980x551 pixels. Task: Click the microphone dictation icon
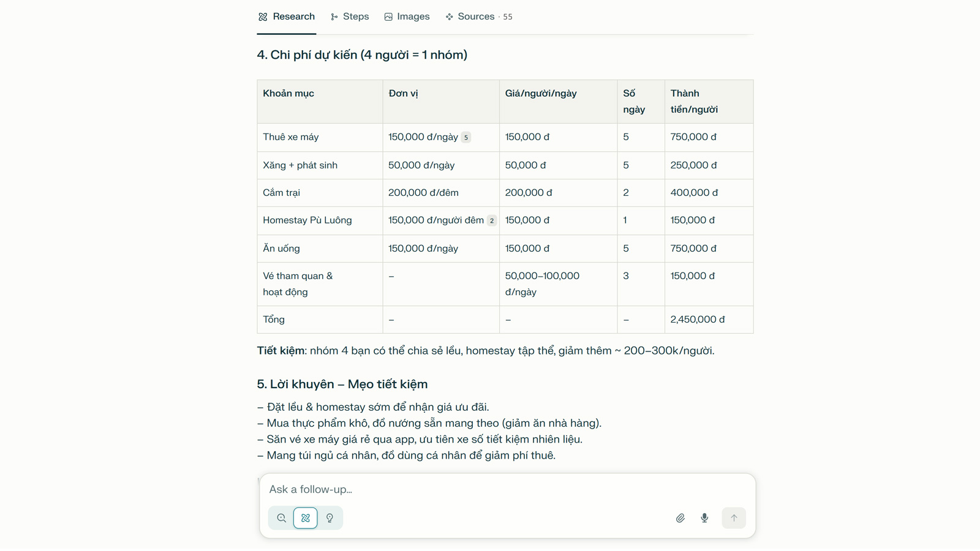tap(704, 518)
